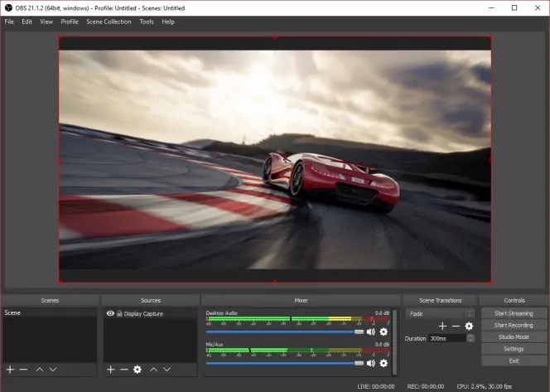Click the top-left red resize handle
The width and height of the screenshot is (550, 392).
[59, 36]
